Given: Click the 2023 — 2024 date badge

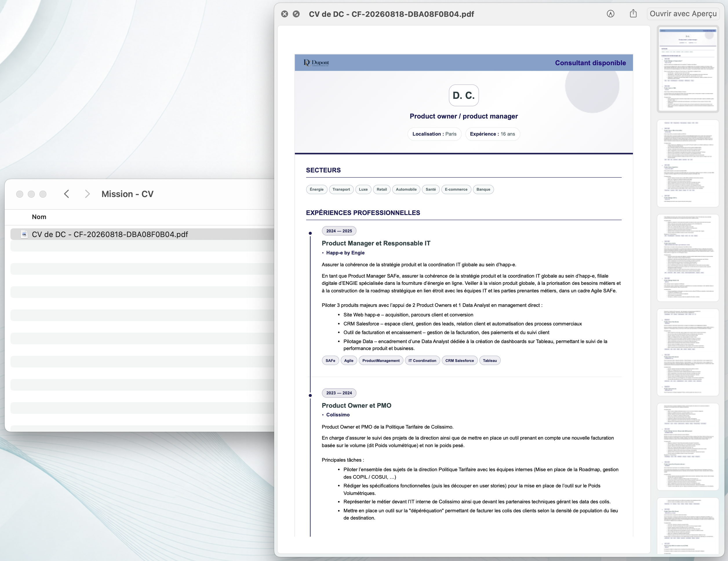Looking at the screenshot, I should coord(339,393).
